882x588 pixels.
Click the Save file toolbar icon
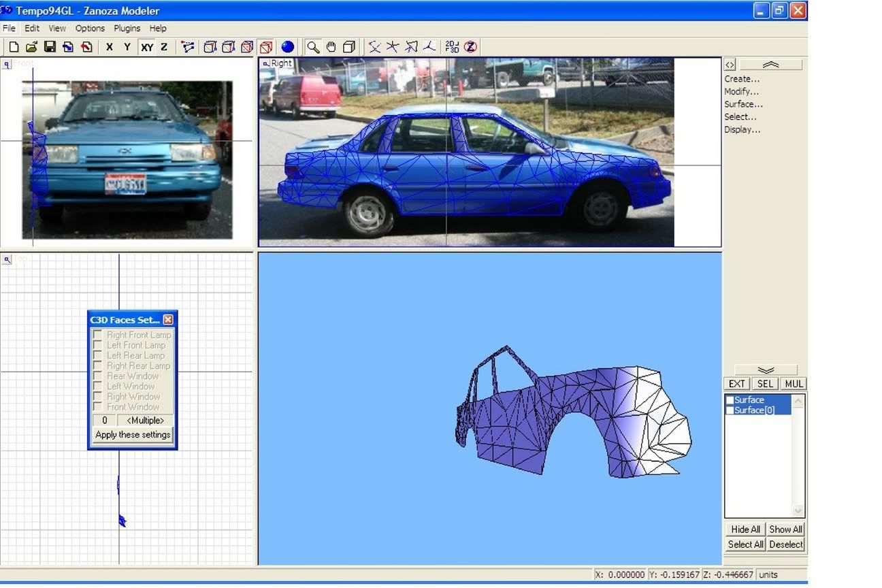tap(50, 47)
